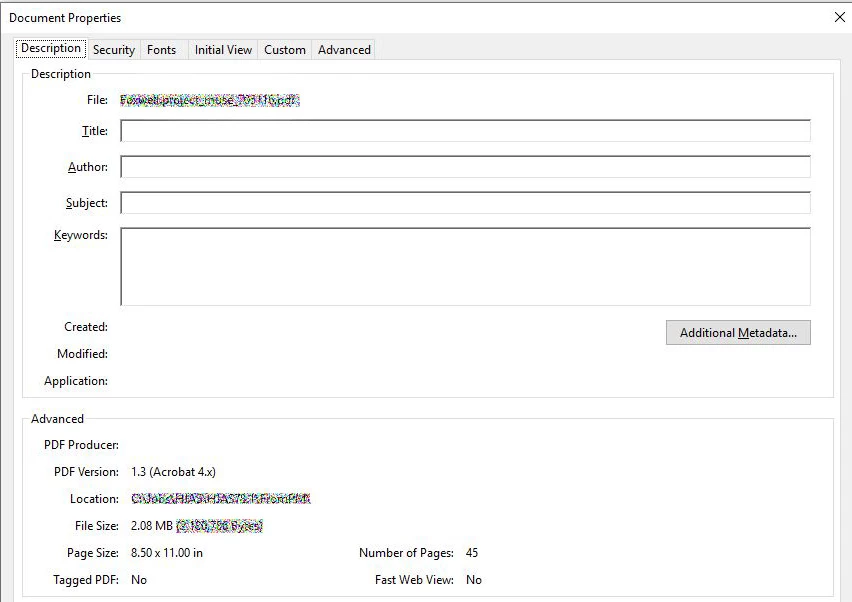Click the blurred Location path value
The image size is (852, 602).
(x=221, y=499)
